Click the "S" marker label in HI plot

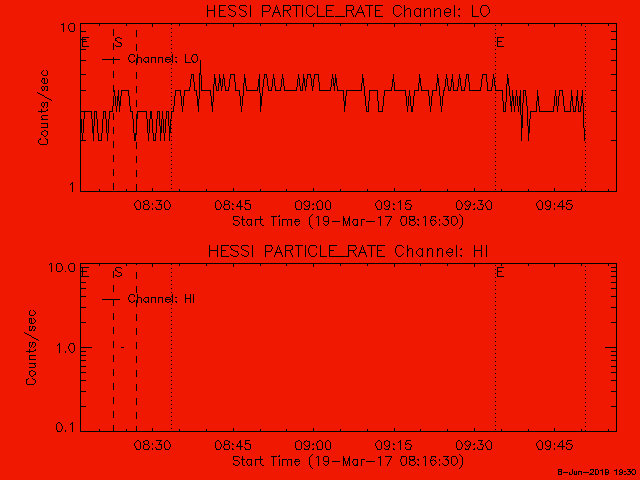pos(118,272)
